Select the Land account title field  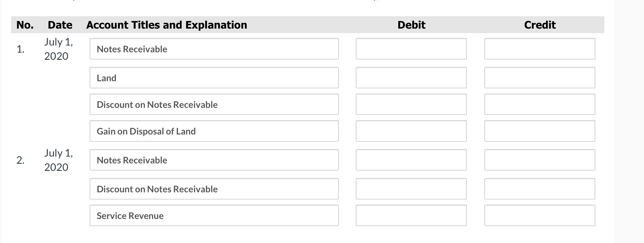coord(214,77)
